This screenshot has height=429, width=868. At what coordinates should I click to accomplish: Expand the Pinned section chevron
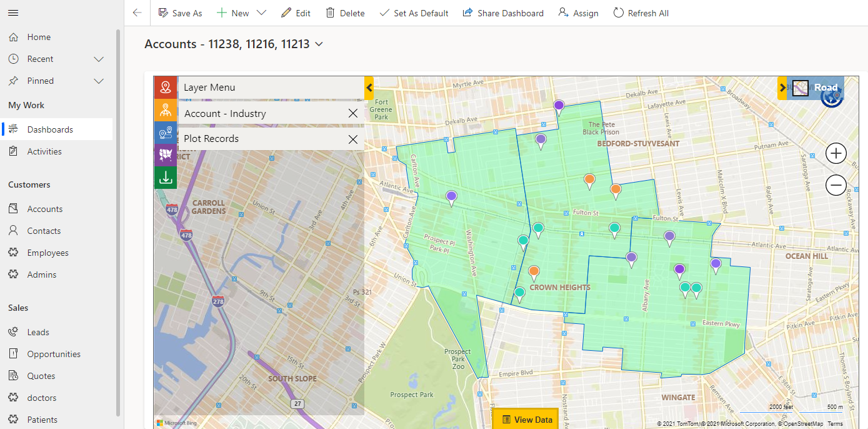[x=99, y=81]
